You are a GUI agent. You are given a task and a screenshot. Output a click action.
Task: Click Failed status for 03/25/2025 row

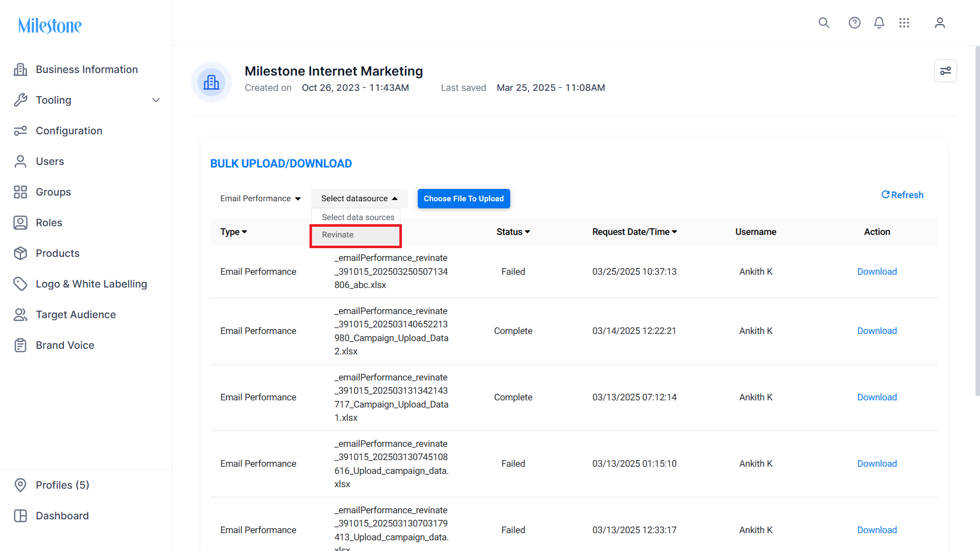(x=513, y=272)
